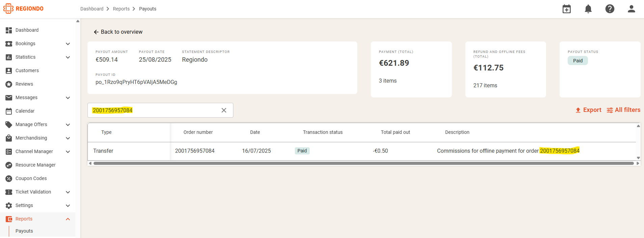This screenshot has width=644, height=238.
Task: Click the Reports breadcrumb link
Action: pyautogui.click(x=121, y=9)
